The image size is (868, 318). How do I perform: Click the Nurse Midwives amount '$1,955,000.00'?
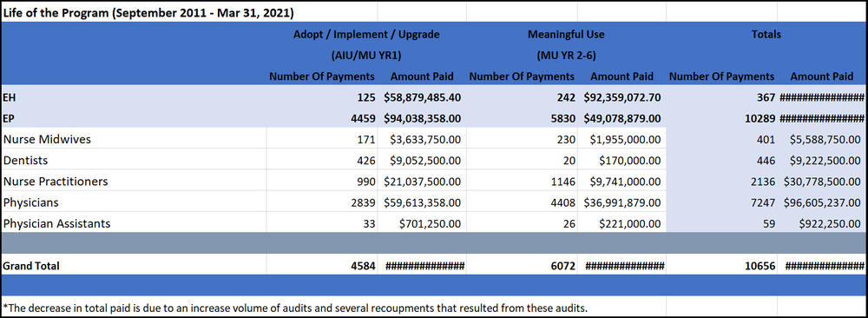coord(625,140)
